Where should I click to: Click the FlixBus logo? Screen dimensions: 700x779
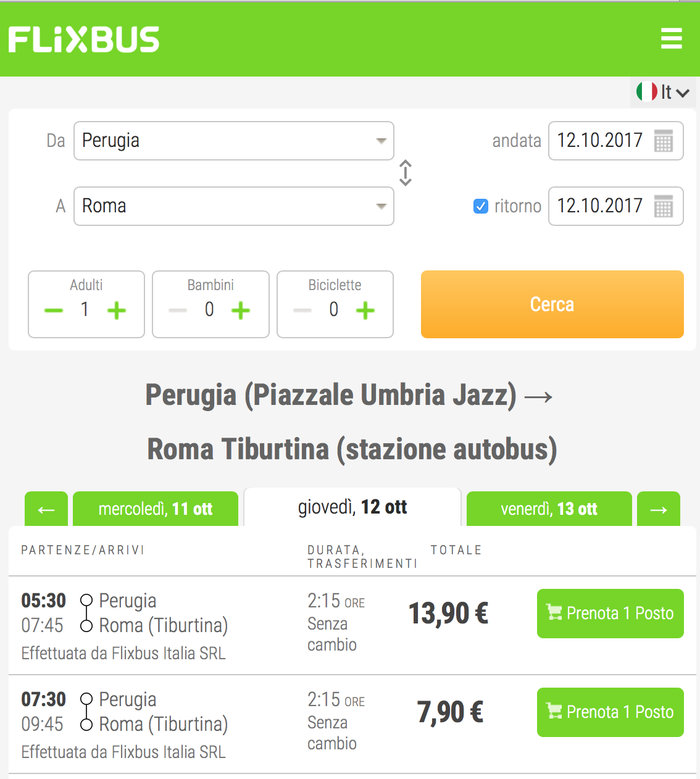point(84,40)
